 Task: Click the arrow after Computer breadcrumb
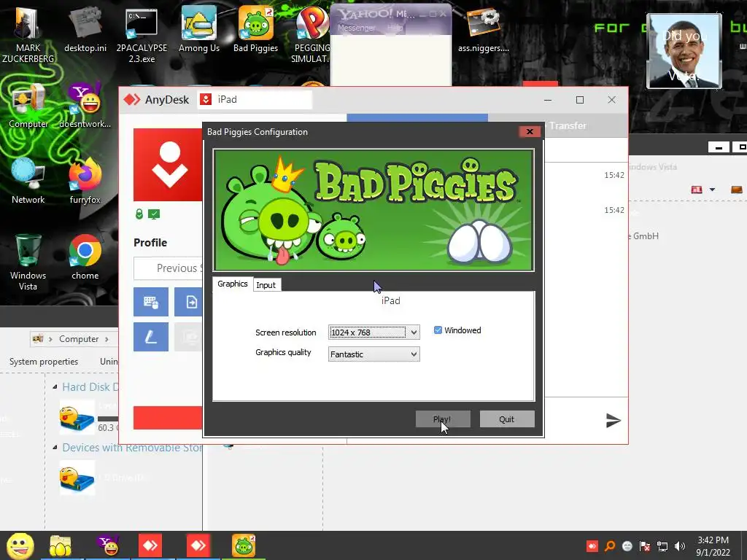pyautogui.click(x=107, y=339)
